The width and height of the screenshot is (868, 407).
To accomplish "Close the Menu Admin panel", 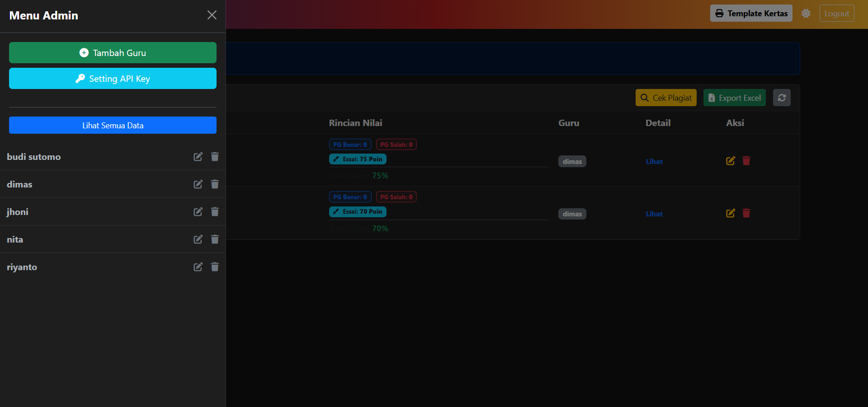I will 212,15.
